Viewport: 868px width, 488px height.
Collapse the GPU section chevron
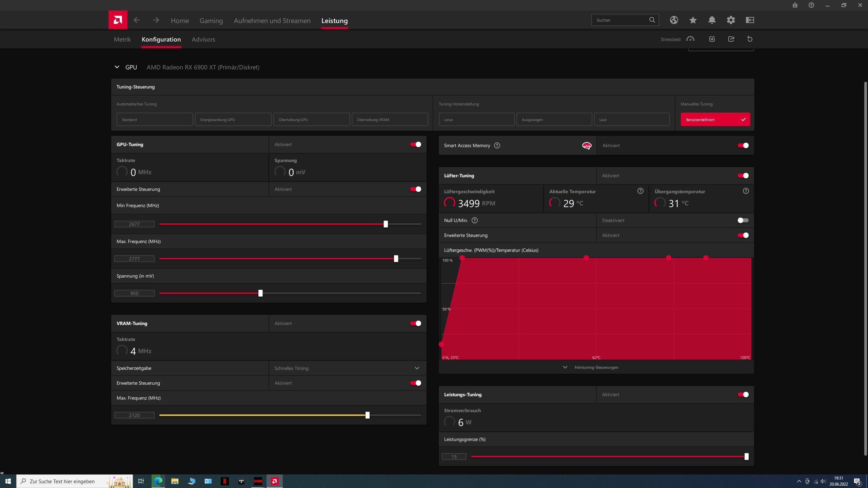(x=117, y=67)
